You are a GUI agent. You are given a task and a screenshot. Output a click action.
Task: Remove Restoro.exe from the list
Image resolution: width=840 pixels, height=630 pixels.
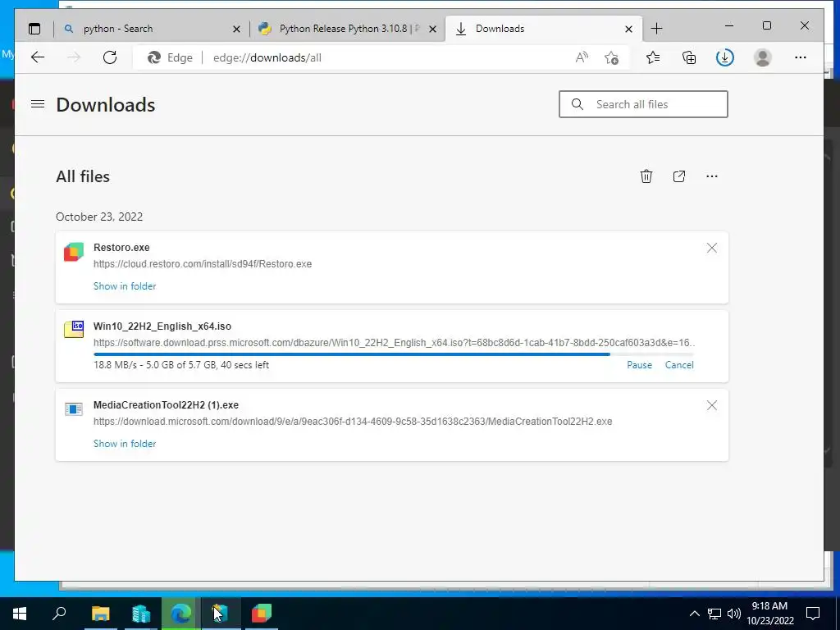pyautogui.click(x=711, y=248)
